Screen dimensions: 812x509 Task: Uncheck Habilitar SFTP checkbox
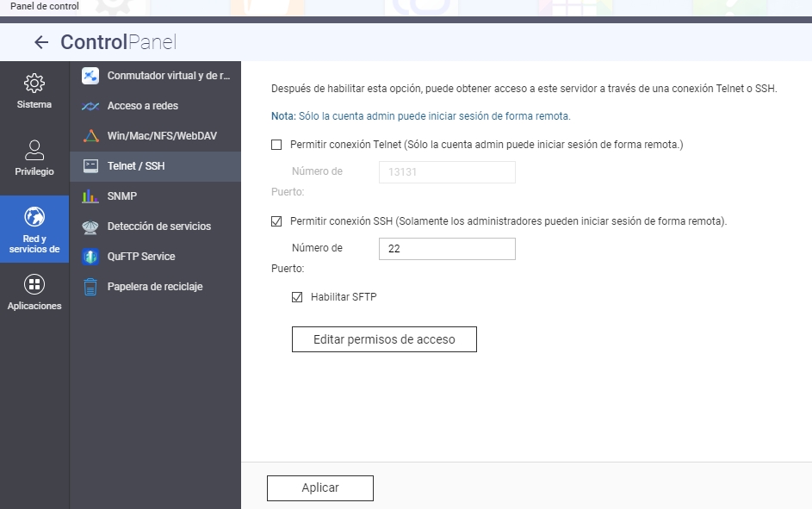pyautogui.click(x=297, y=296)
